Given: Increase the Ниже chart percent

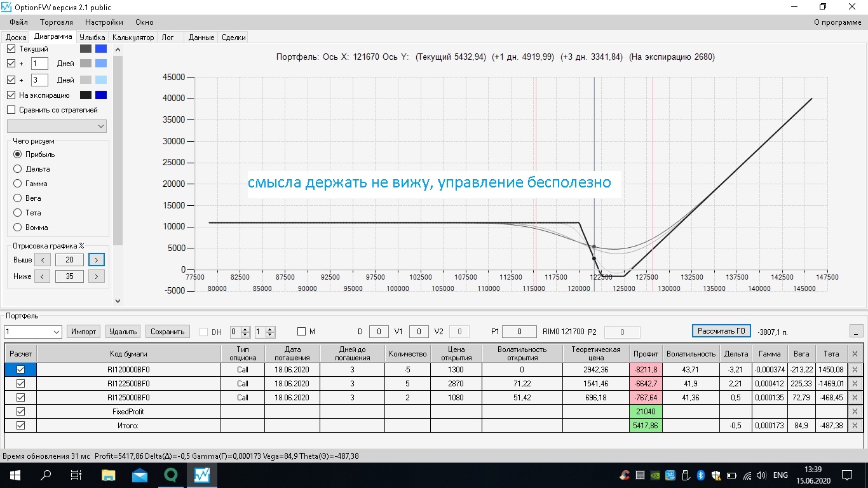Looking at the screenshot, I should (97, 276).
